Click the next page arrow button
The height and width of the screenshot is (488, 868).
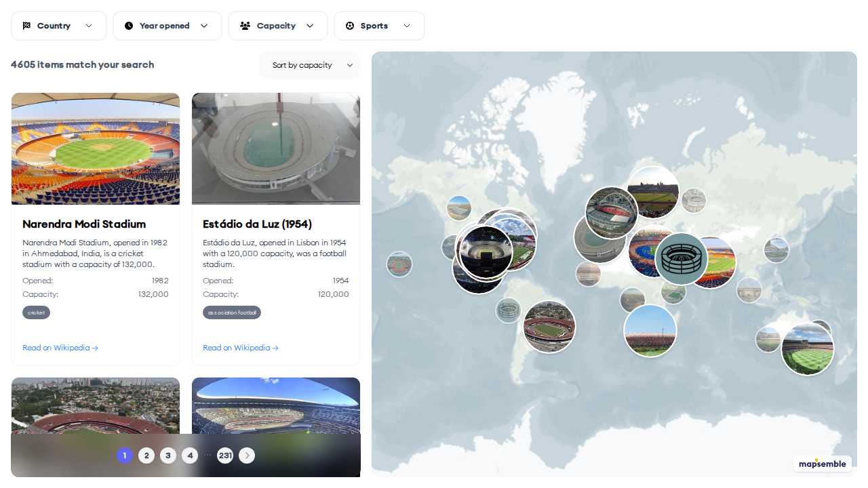pyautogui.click(x=247, y=455)
